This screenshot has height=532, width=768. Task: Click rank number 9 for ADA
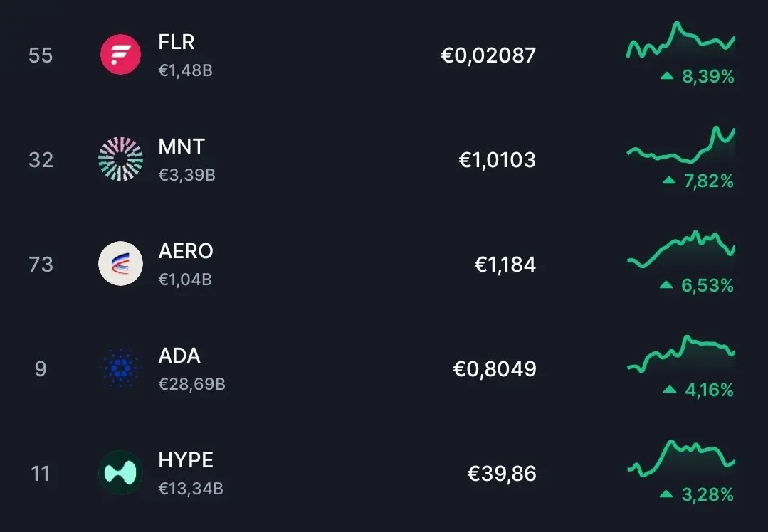(x=41, y=368)
